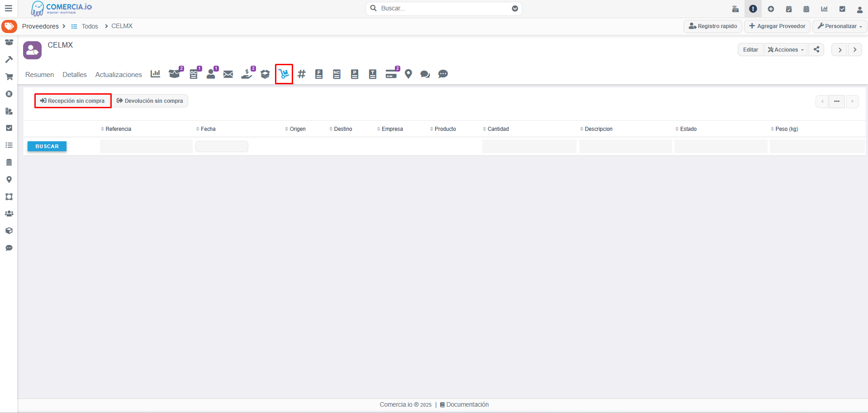Switch to the Resumen tab
868x413 pixels.
[x=39, y=74]
